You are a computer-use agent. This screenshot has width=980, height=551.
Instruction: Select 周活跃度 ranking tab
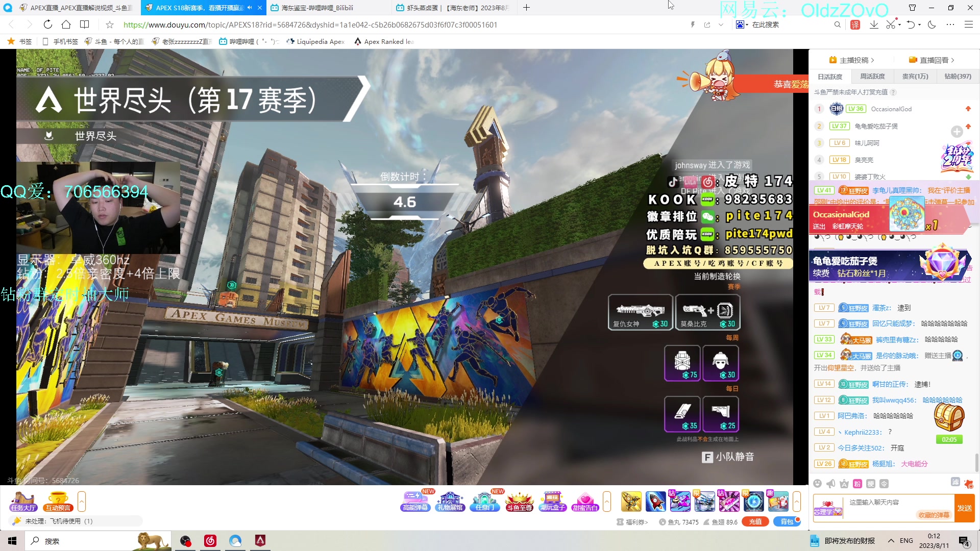(x=872, y=77)
